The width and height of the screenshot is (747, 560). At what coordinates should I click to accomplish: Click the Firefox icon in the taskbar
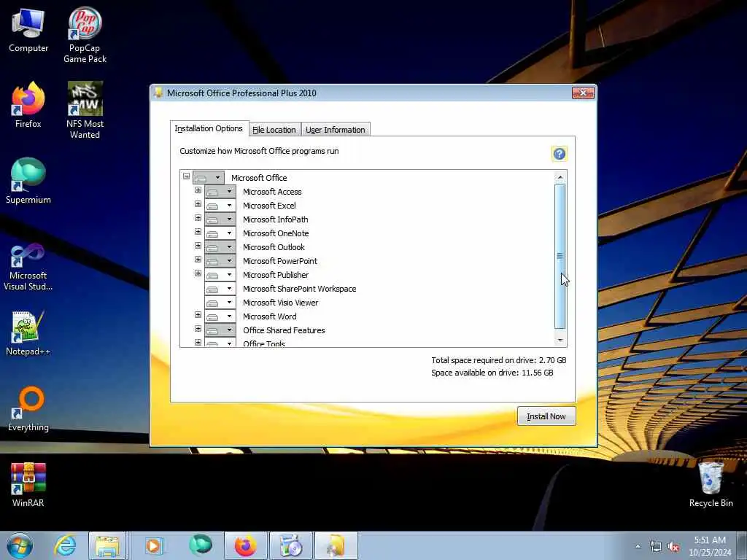pyautogui.click(x=246, y=545)
